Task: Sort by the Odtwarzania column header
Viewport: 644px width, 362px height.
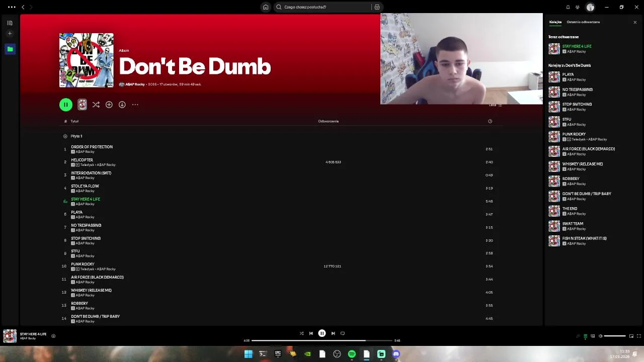Action: point(328,121)
